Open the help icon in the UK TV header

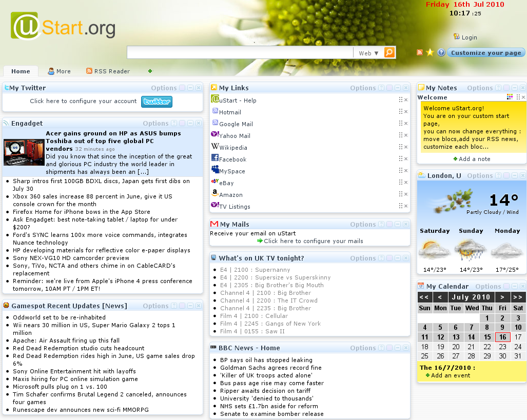tap(381, 258)
